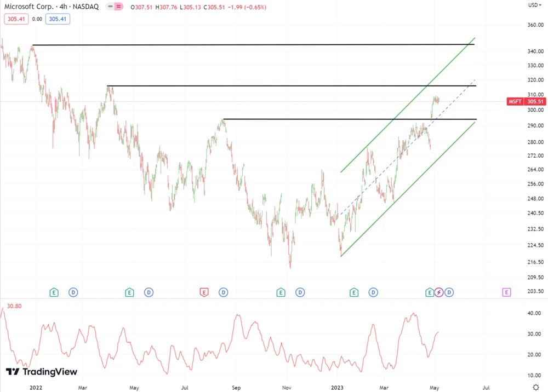Screen dimensions: 548x392
Task: Click the Microsoft Corp. 4h NASDAQ symbol title
Action: pyautogui.click(x=52, y=7)
